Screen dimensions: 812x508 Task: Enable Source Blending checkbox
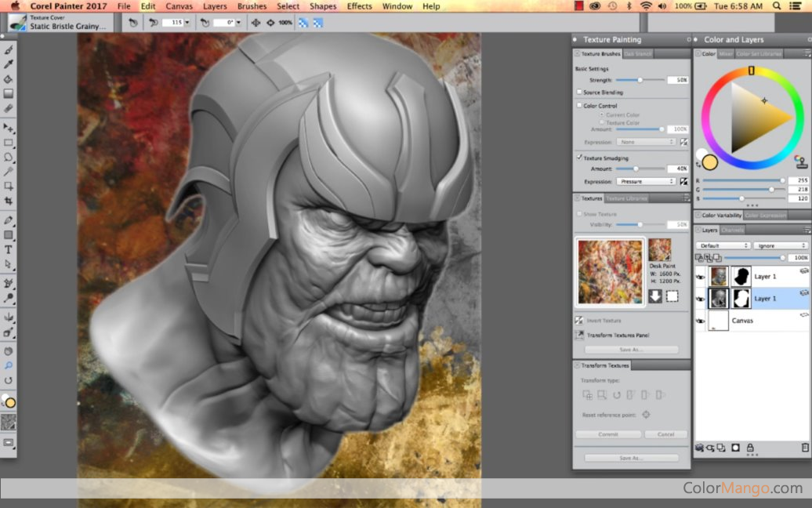(579, 93)
